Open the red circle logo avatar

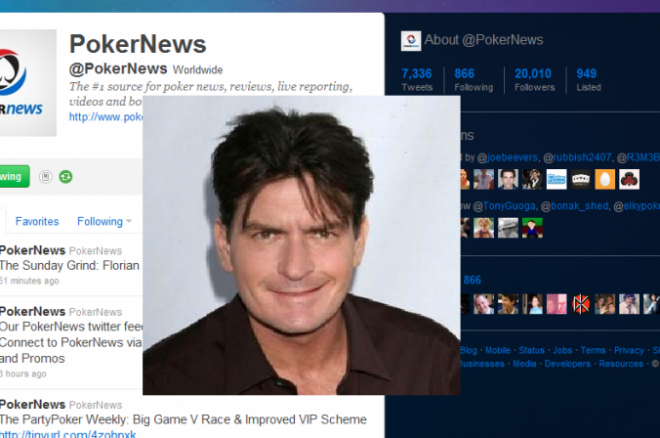(x=581, y=304)
